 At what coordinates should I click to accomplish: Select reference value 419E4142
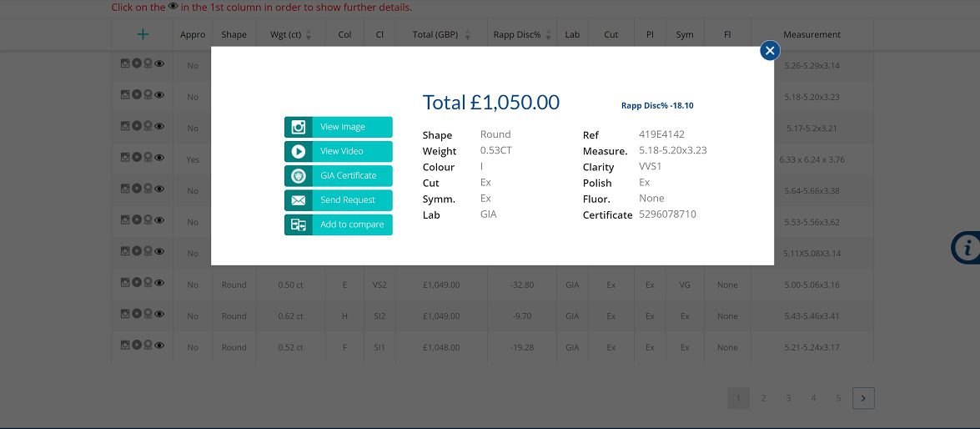click(662, 134)
